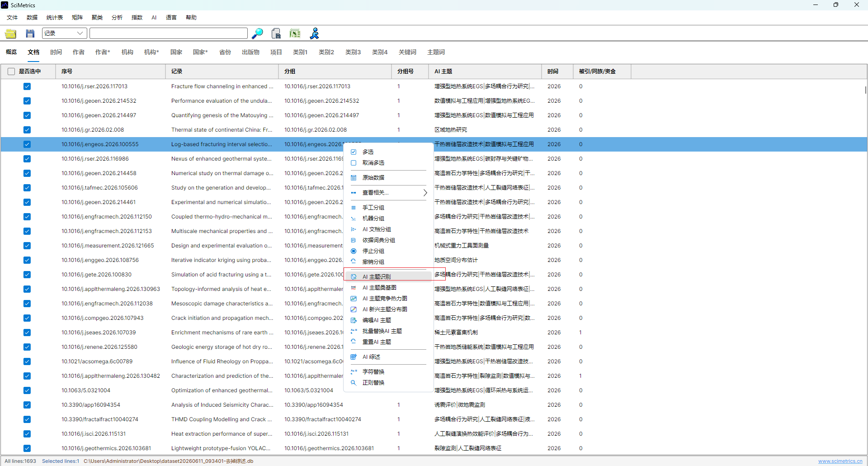Click the Excel export icon
This screenshot has height=466, width=868.
point(295,33)
